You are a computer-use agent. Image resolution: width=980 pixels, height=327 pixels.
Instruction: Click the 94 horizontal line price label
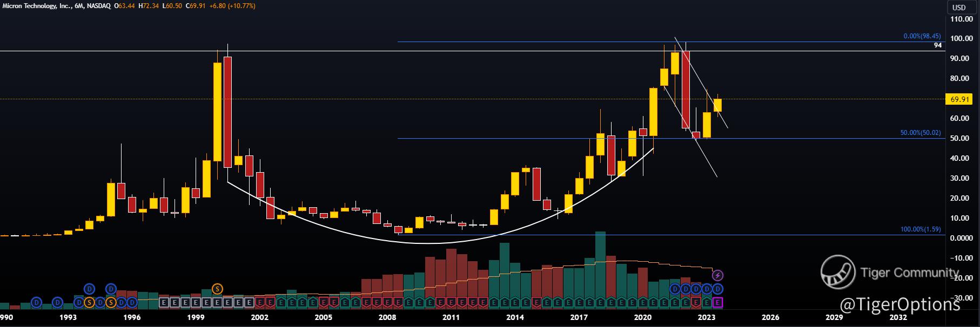(938, 45)
